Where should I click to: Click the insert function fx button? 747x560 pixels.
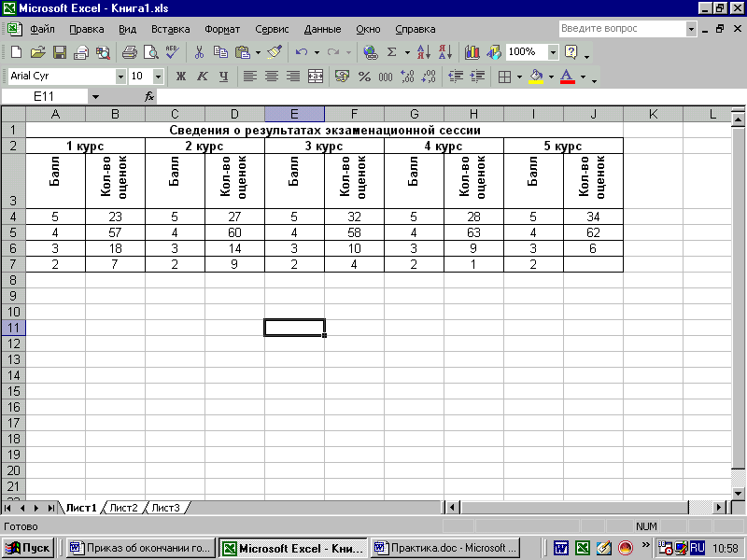point(149,97)
